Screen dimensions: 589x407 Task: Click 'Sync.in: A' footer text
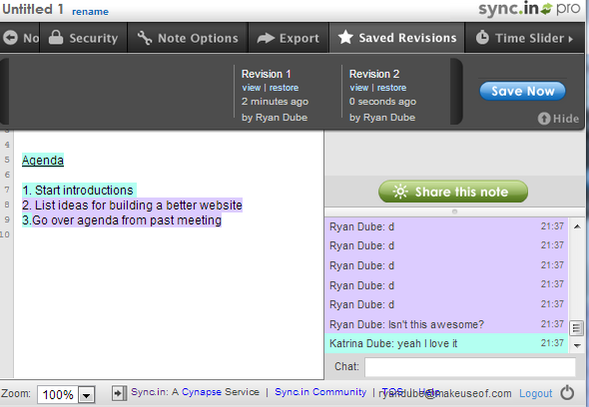(x=154, y=392)
